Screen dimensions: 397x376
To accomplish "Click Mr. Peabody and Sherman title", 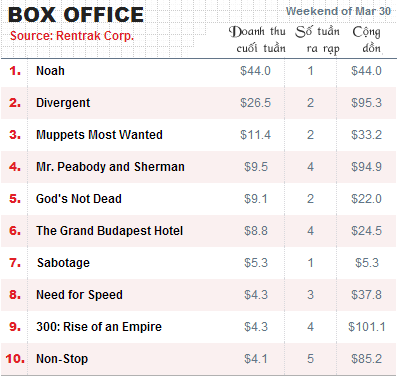I will 110,167.
